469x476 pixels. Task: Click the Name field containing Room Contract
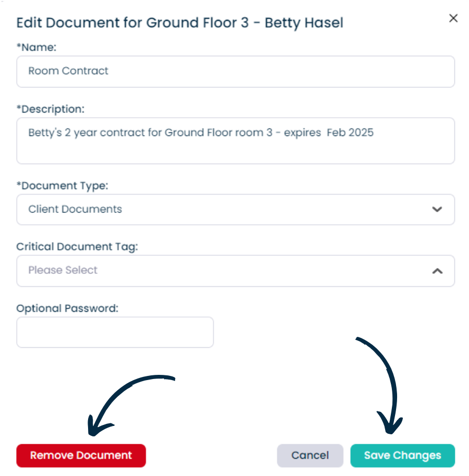coord(236,71)
